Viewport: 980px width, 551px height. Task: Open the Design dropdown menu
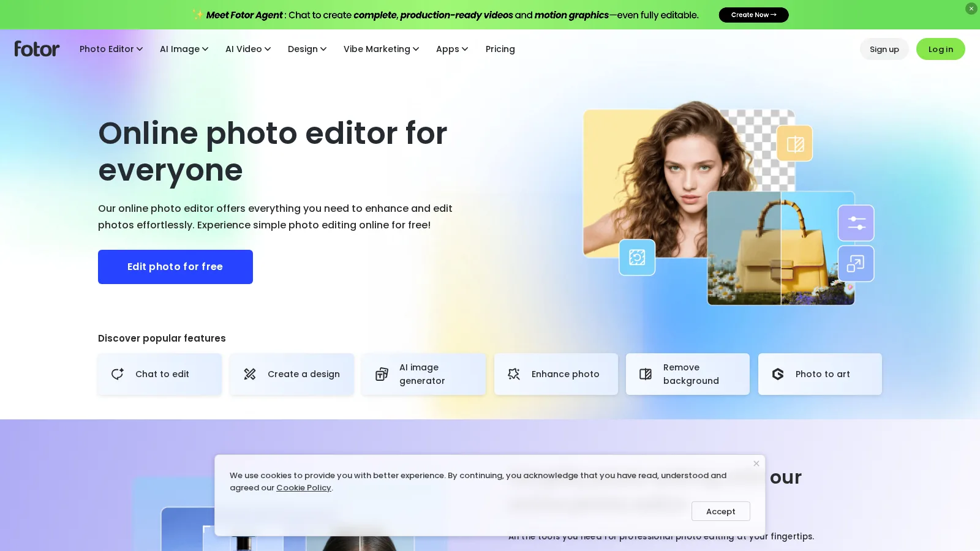tap(307, 49)
